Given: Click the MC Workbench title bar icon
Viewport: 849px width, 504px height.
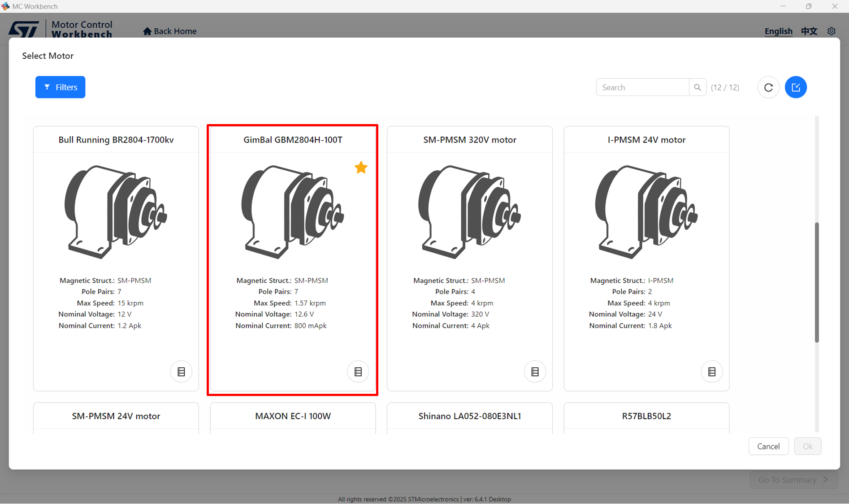Looking at the screenshot, I should 5,6.
